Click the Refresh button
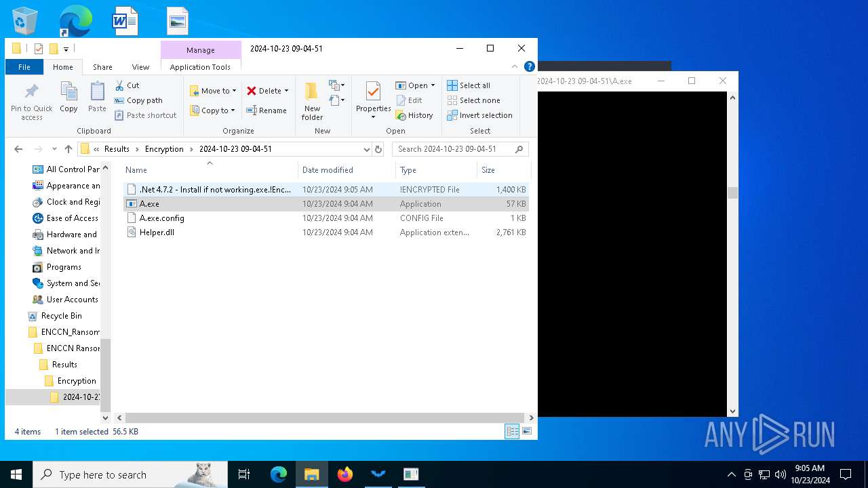The width and height of the screenshot is (868, 488). coord(378,149)
